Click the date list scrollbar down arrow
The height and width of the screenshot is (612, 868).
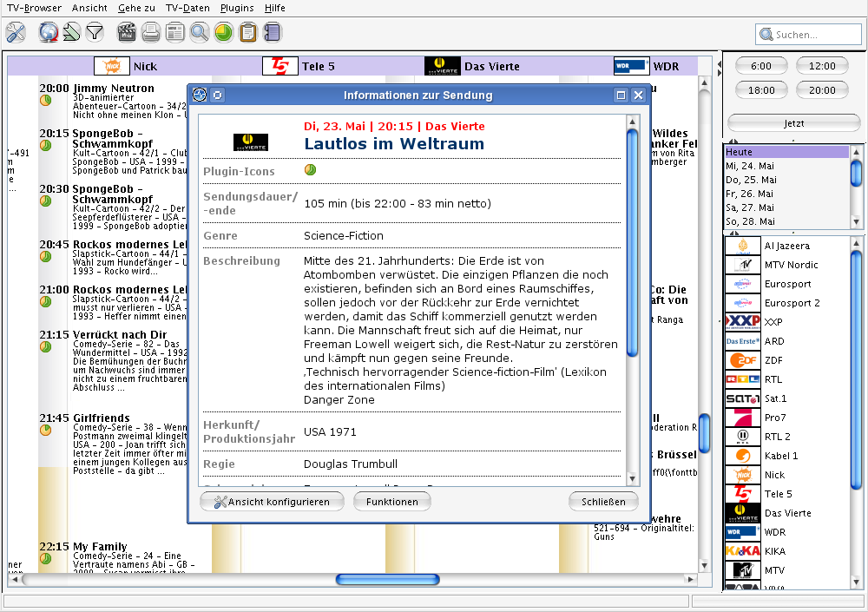(857, 222)
